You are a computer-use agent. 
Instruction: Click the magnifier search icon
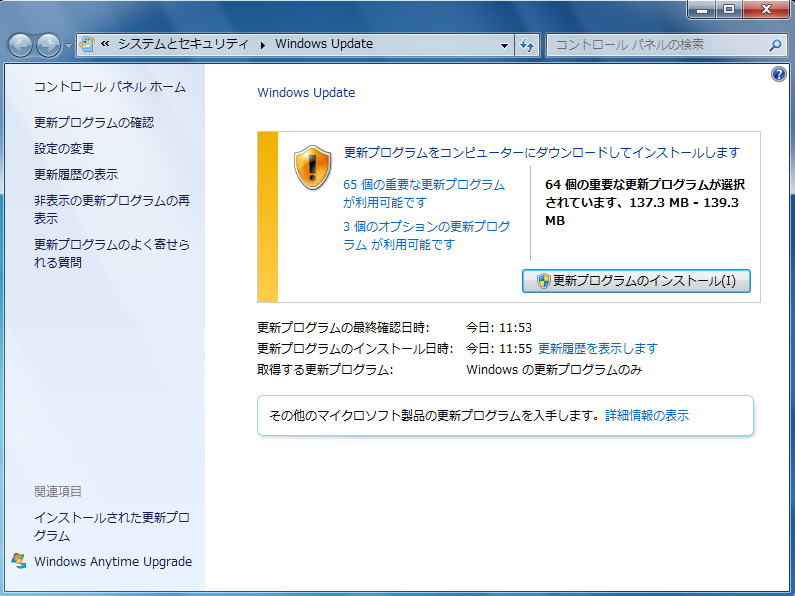tap(775, 45)
